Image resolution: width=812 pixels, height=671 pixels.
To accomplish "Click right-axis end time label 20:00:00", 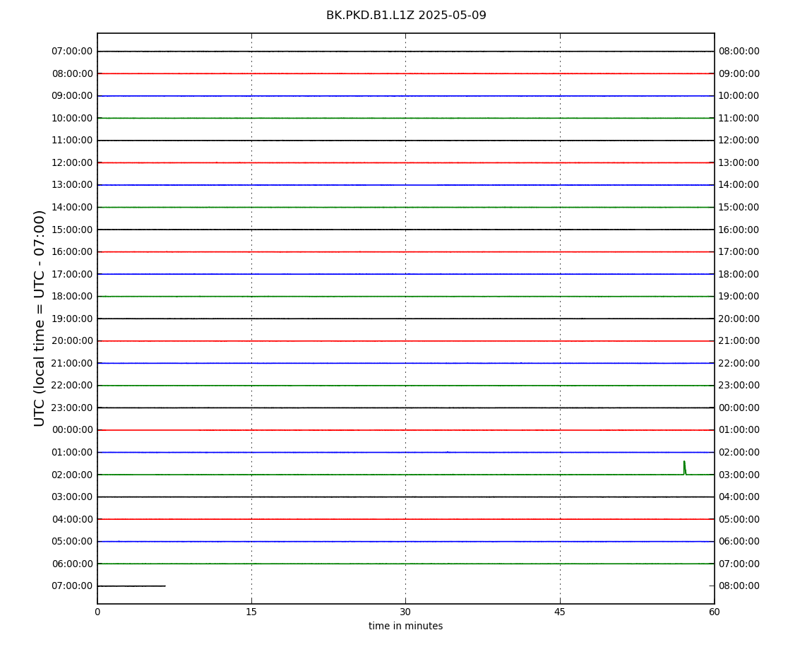I will tap(739, 319).
